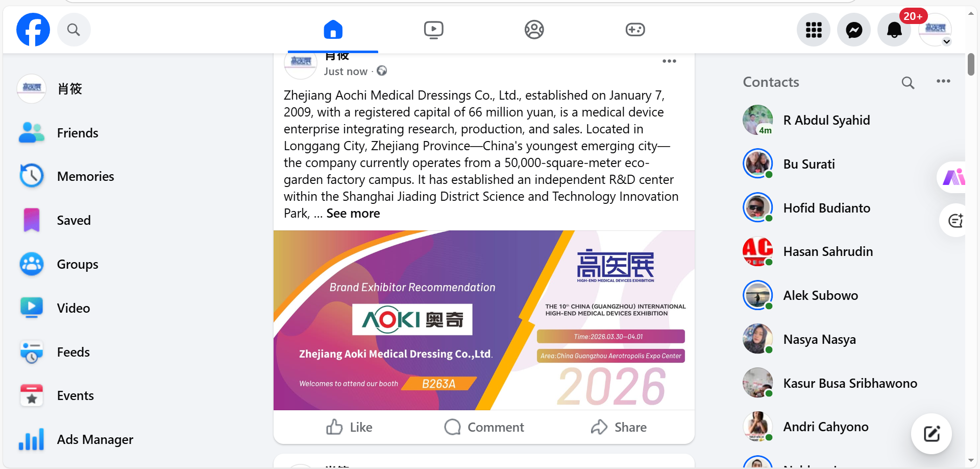
Task: Open notifications bell icon
Action: [x=894, y=30]
